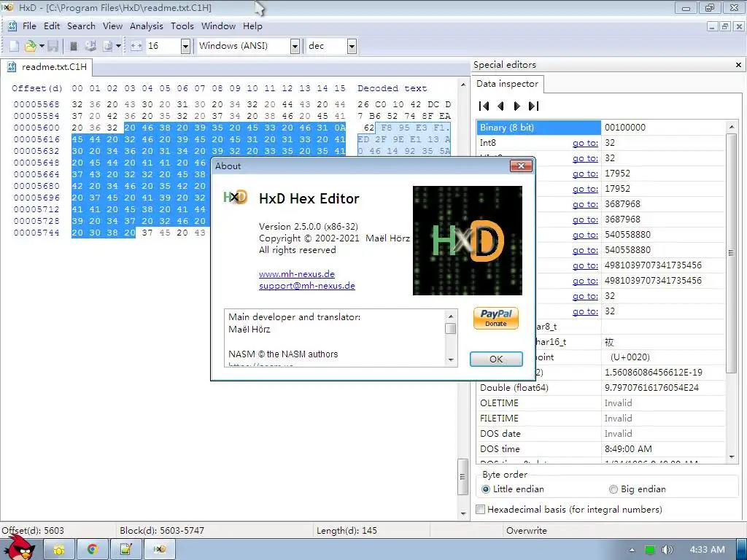Viewport: 747px width, 560px height.
Task: Open Chrome from the taskbar
Action: tap(93, 550)
